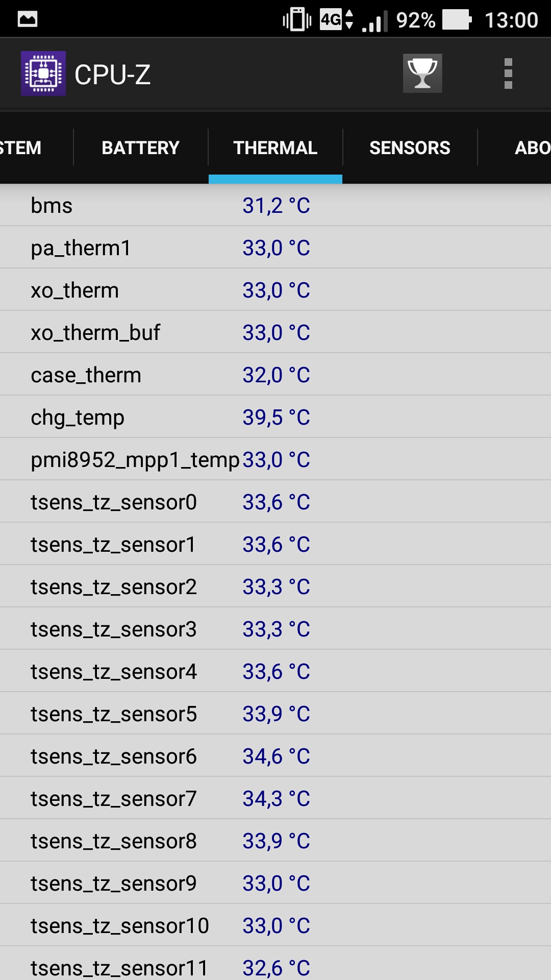
Task: Go to the partially visible SYSTEM tab
Action: [x=36, y=148]
